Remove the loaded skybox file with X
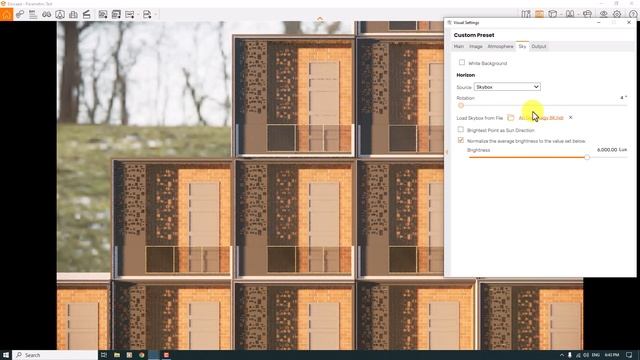The height and width of the screenshot is (360, 640). (571, 118)
